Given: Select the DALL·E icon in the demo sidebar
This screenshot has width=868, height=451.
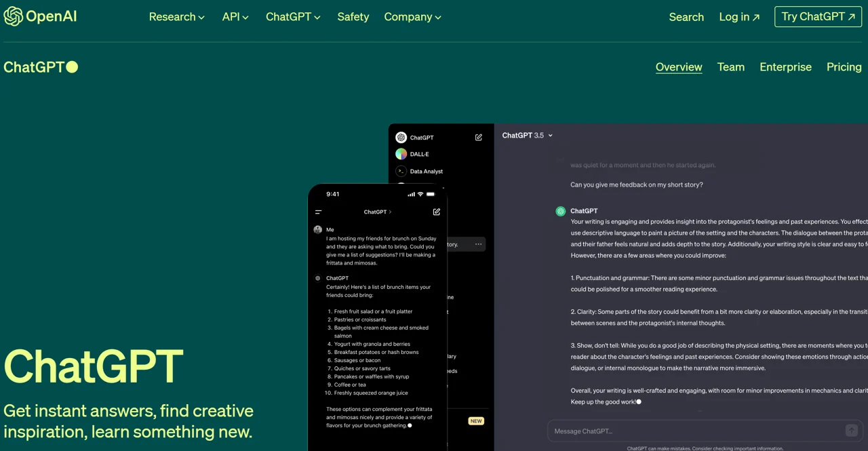Looking at the screenshot, I should [x=401, y=154].
